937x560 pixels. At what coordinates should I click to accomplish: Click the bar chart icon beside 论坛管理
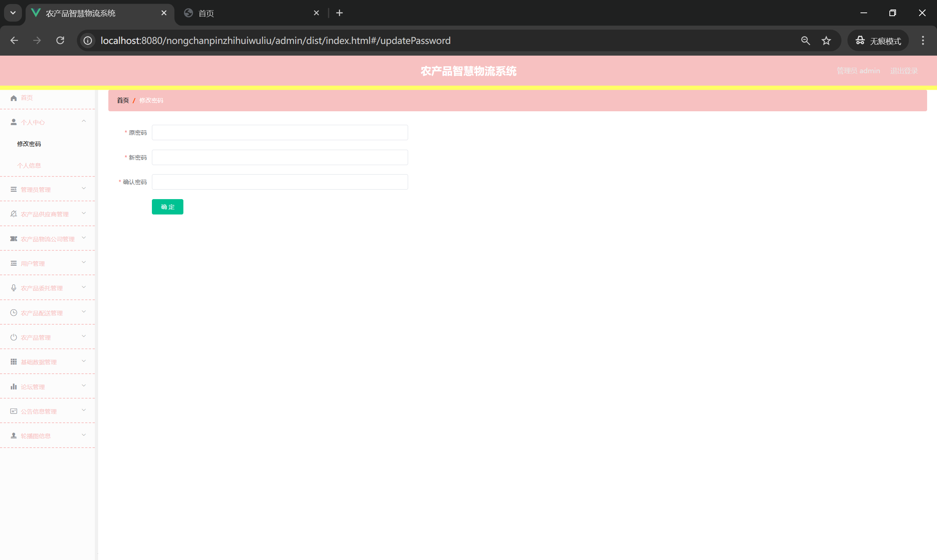(x=14, y=387)
